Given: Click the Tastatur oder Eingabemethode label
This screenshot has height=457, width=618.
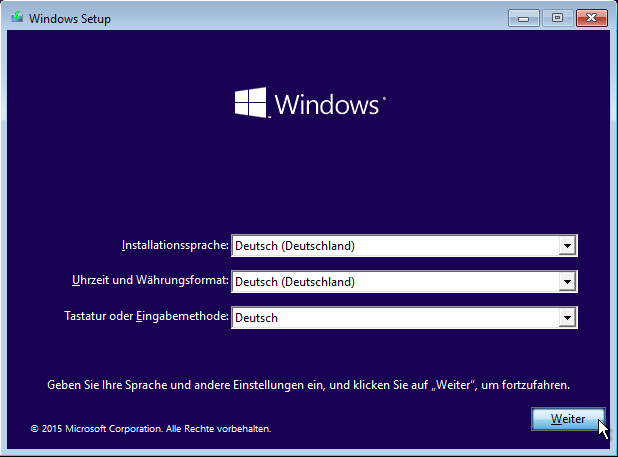Looking at the screenshot, I should [146, 317].
